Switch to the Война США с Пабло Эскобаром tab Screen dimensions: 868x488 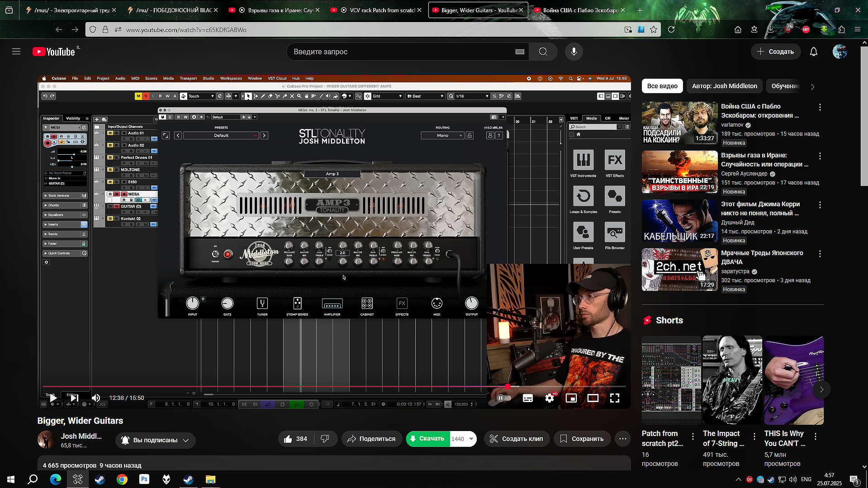tap(580, 10)
